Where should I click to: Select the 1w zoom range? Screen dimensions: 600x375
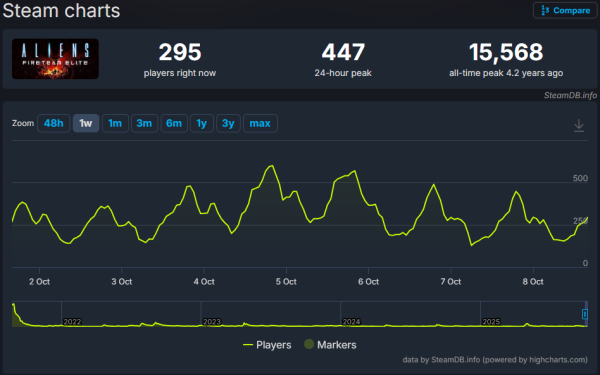click(86, 123)
